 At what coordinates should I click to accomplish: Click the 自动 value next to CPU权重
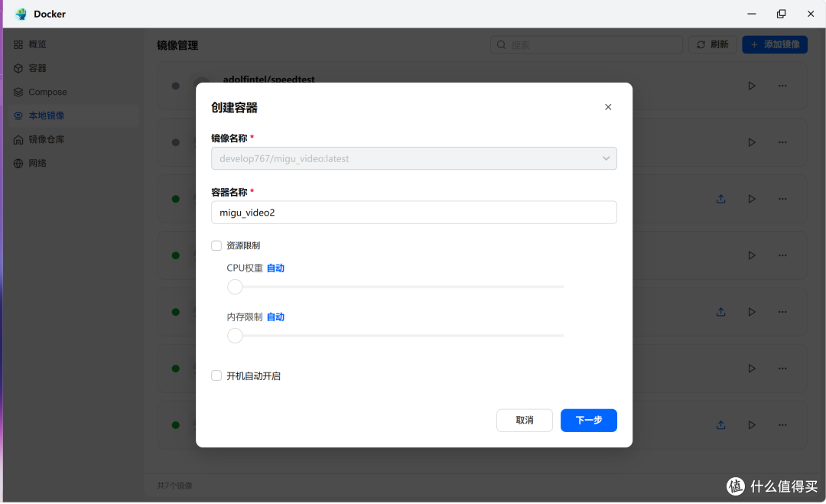[275, 268]
